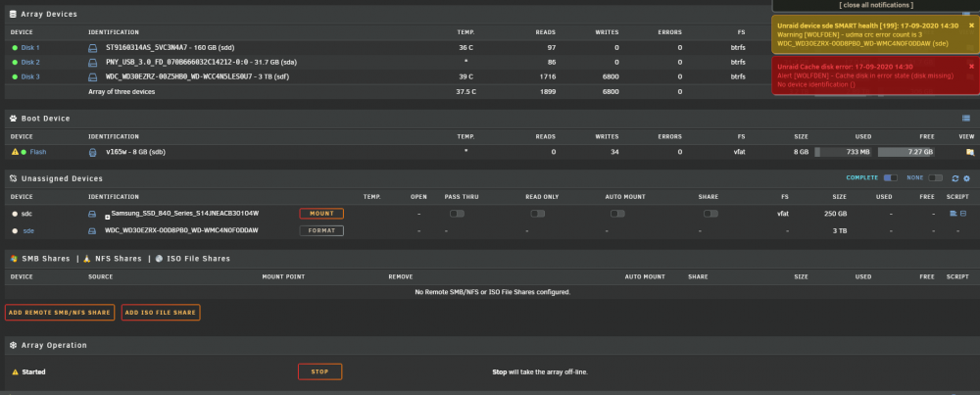Open the Disk 1 link
Screen dimensions: 980x395
tap(30, 47)
